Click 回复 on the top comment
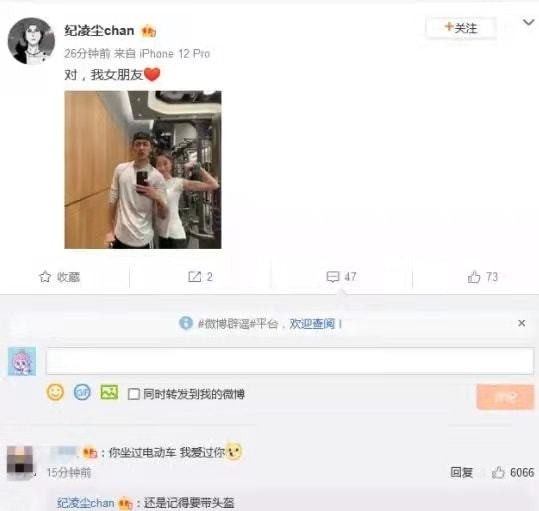Viewport: 539px width, 511px height. [462, 473]
